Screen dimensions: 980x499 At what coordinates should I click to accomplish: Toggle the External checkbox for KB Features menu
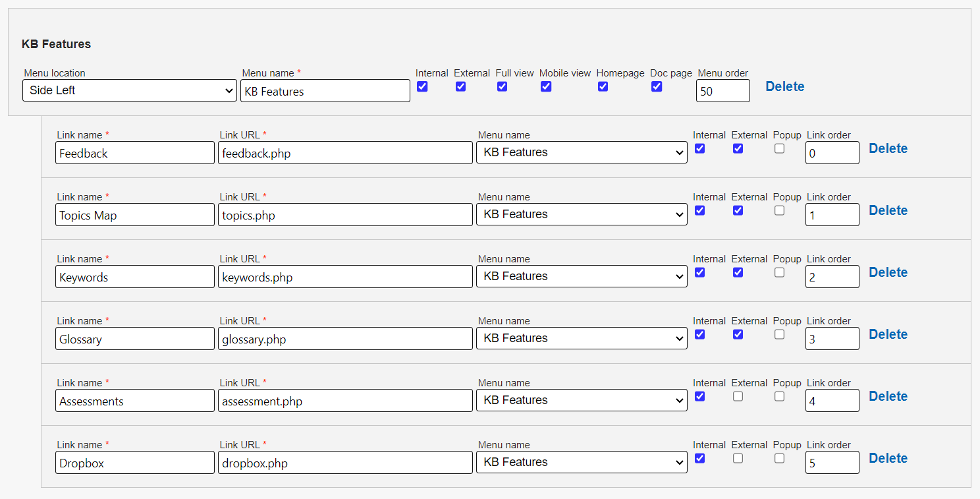(x=460, y=86)
